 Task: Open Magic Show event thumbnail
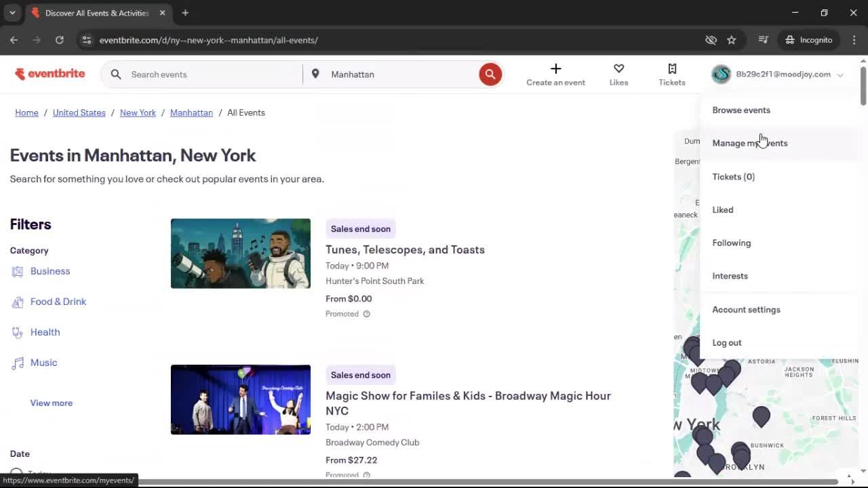(x=241, y=400)
